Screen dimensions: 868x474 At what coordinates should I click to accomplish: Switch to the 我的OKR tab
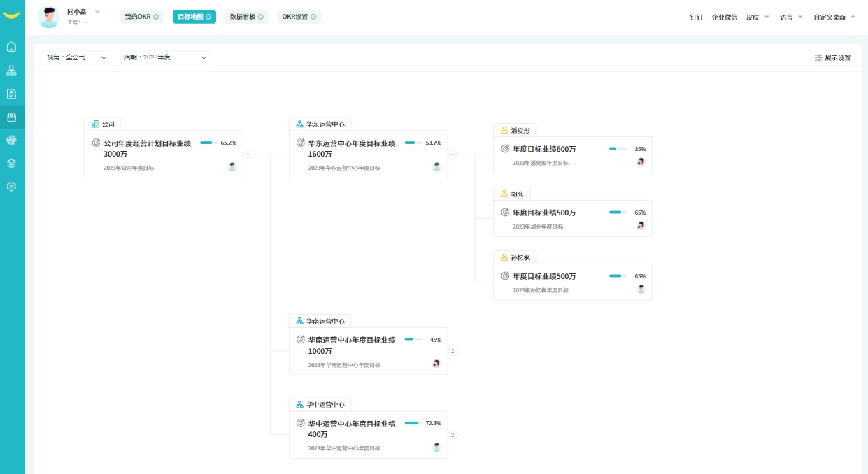[x=138, y=17]
